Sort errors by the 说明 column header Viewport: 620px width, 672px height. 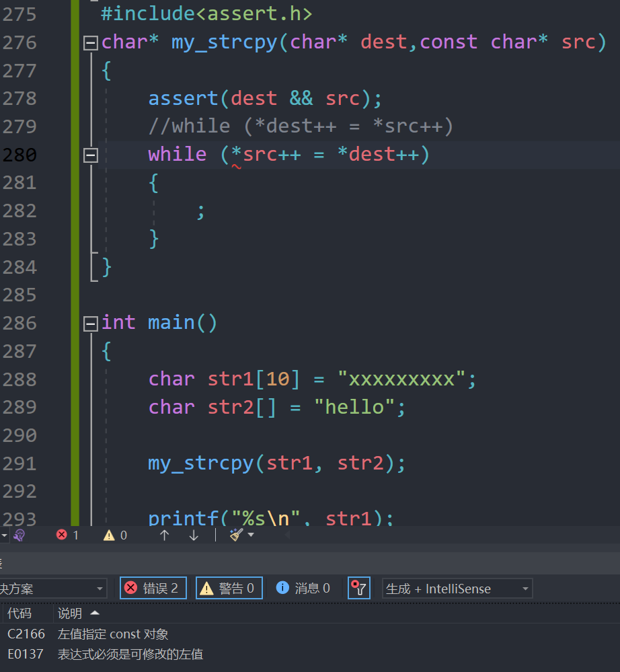[70, 613]
